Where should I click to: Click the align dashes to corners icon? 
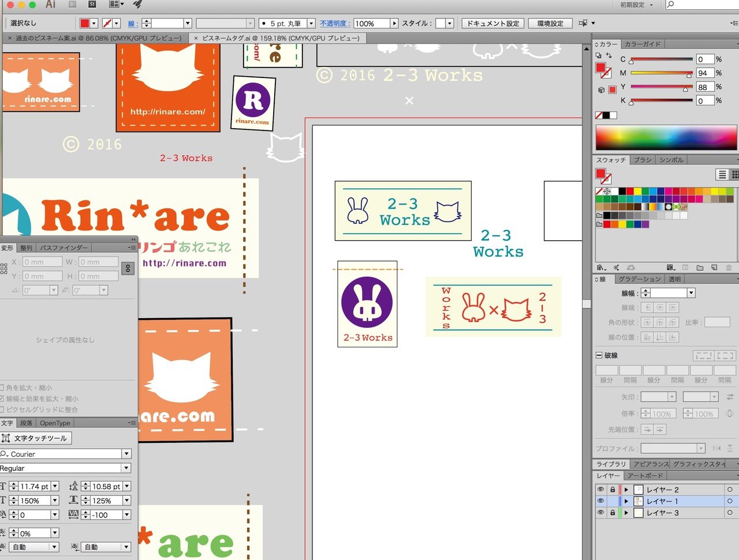pyautogui.click(x=726, y=356)
